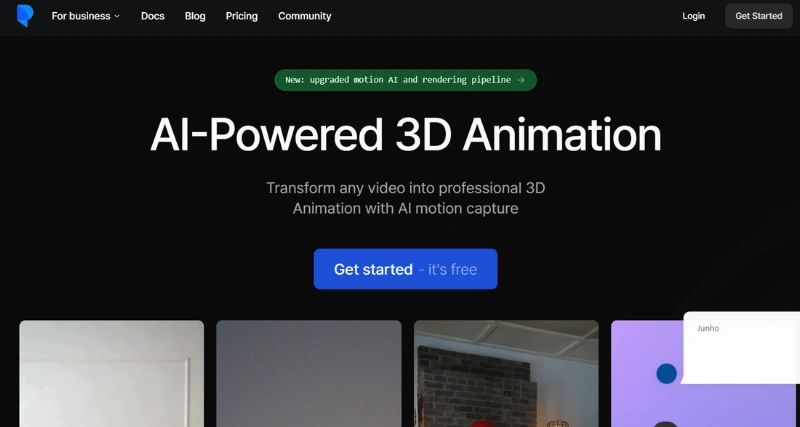Click Get Started in the top bar
800x427 pixels.
(759, 16)
